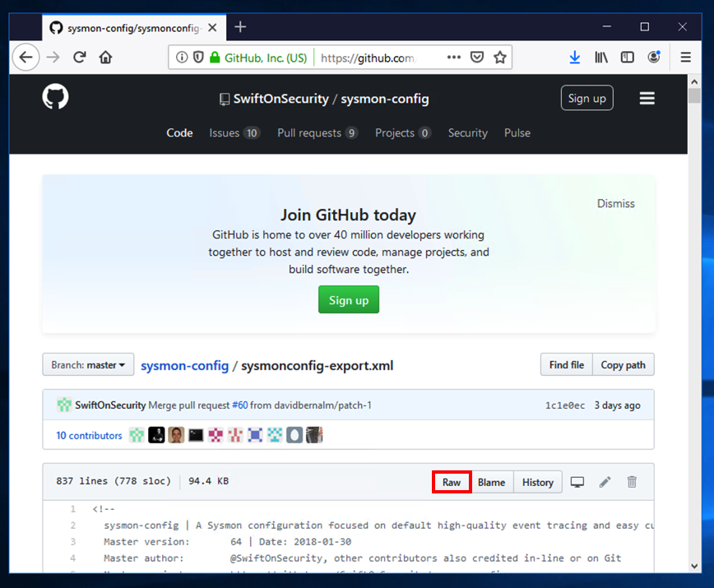Save page to Pocket icon
The width and height of the screenshot is (714, 588).
coord(477,58)
